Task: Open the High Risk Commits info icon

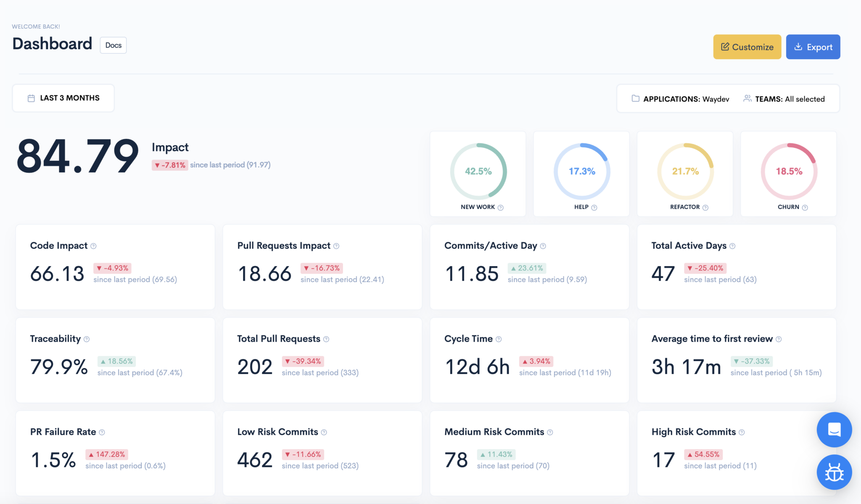Action: click(x=742, y=432)
